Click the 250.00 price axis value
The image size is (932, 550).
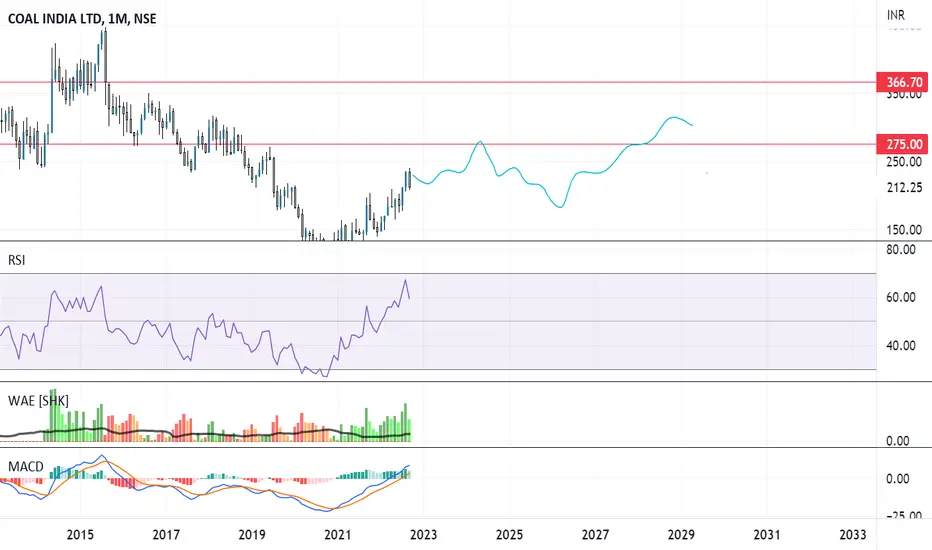pos(904,162)
